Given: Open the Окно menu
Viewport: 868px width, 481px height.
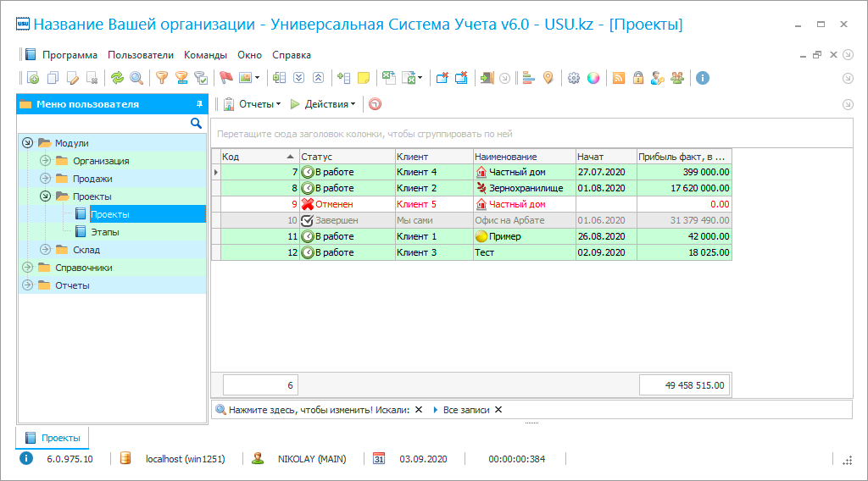Looking at the screenshot, I should point(250,55).
